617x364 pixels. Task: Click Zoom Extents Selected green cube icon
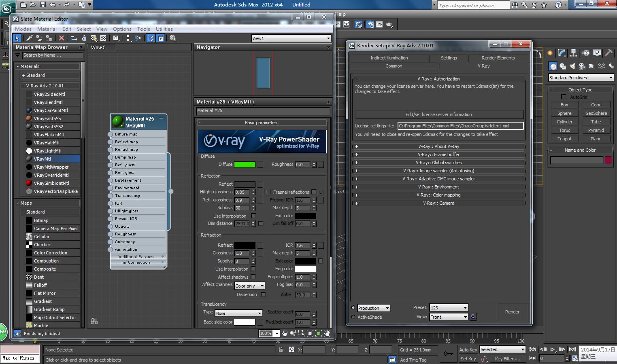[319, 333]
